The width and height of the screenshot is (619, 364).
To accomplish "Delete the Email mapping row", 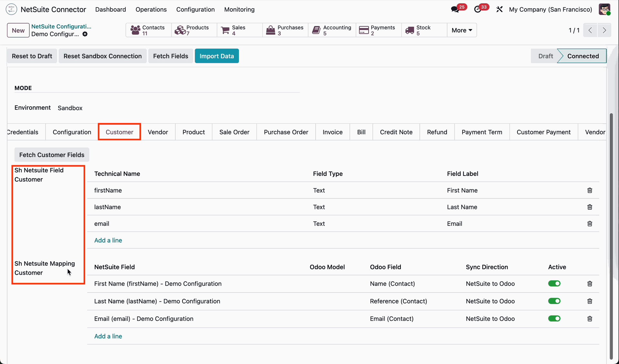I will (x=590, y=319).
